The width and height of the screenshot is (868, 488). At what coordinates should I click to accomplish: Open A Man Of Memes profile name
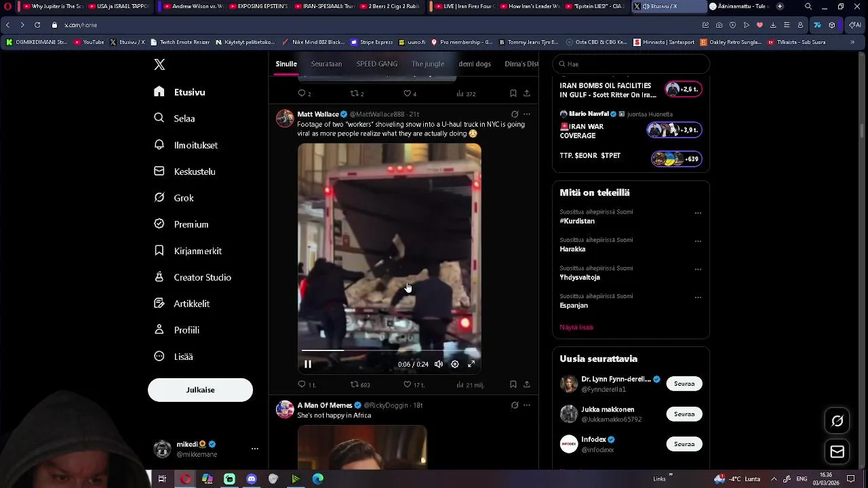tap(324, 405)
